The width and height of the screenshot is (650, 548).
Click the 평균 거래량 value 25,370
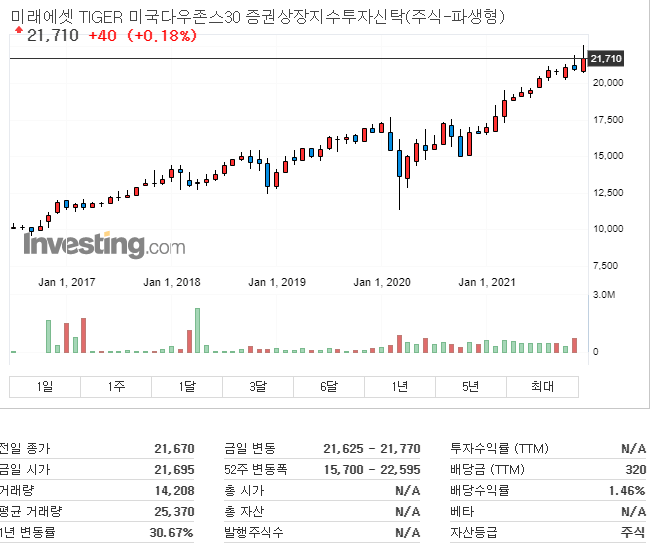(x=174, y=512)
